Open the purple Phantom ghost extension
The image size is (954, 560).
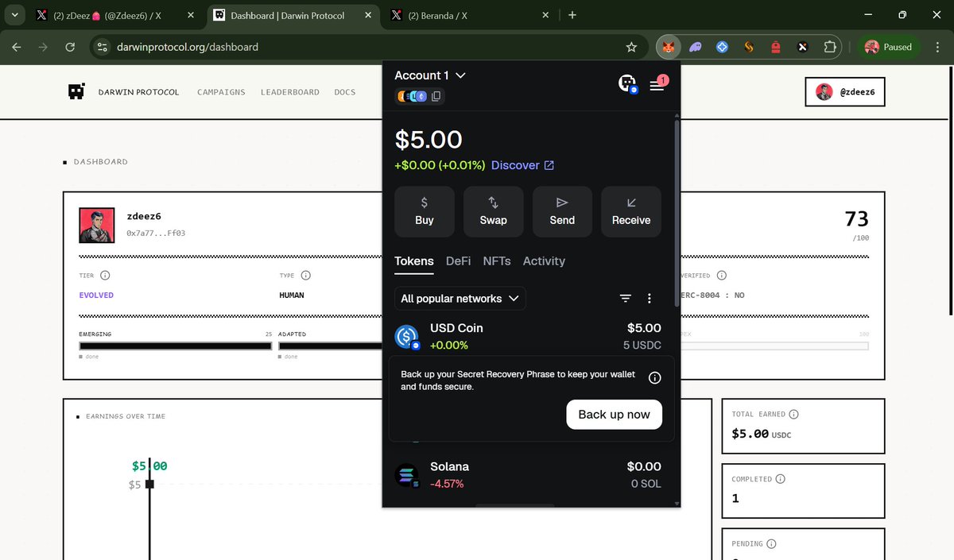click(696, 47)
